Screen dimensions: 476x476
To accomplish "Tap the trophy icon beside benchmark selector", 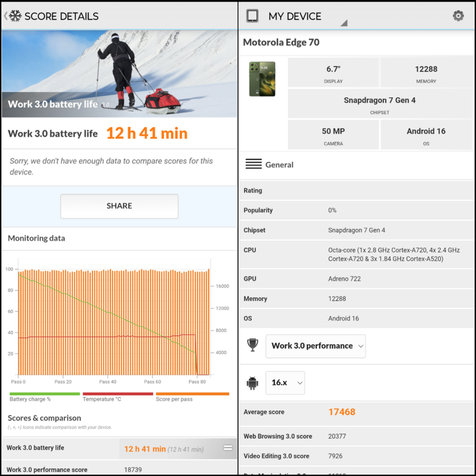I will [x=252, y=345].
